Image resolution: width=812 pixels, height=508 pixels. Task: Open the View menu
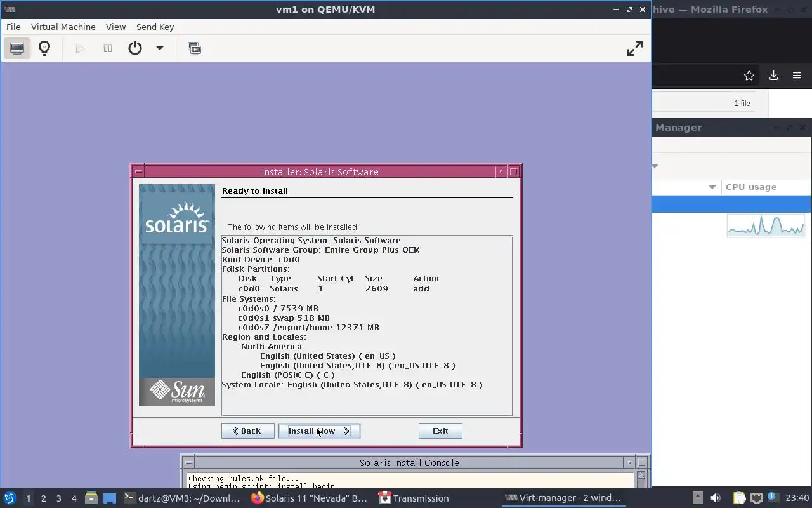(x=115, y=27)
